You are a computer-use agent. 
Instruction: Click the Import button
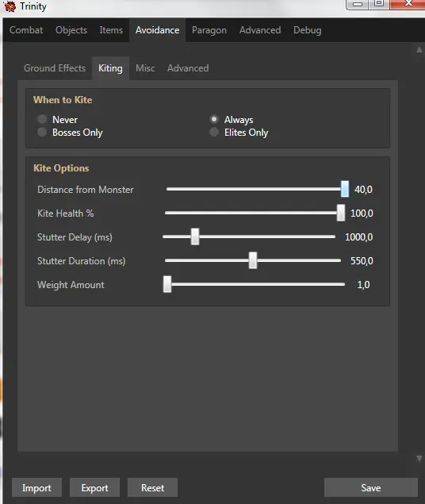point(36,487)
